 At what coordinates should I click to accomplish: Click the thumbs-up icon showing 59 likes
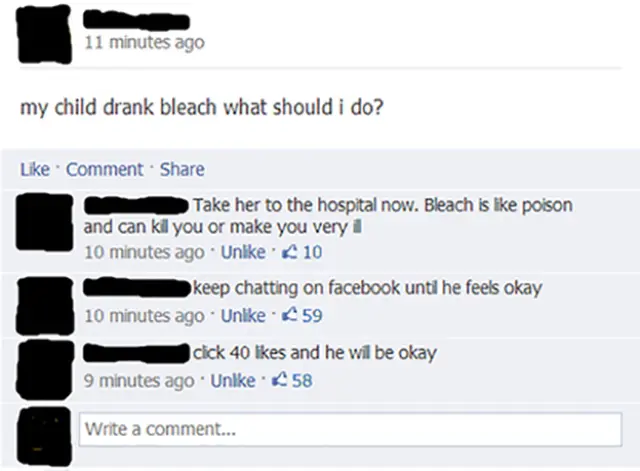289,315
